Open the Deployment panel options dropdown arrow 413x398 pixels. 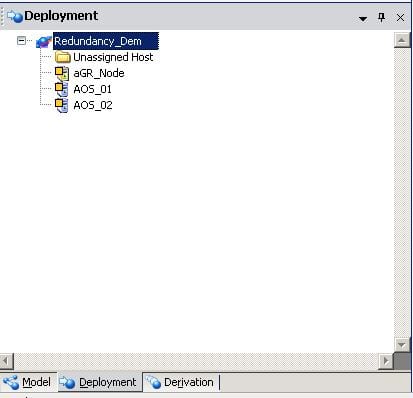pyautogui.click(x=363, y=19)
